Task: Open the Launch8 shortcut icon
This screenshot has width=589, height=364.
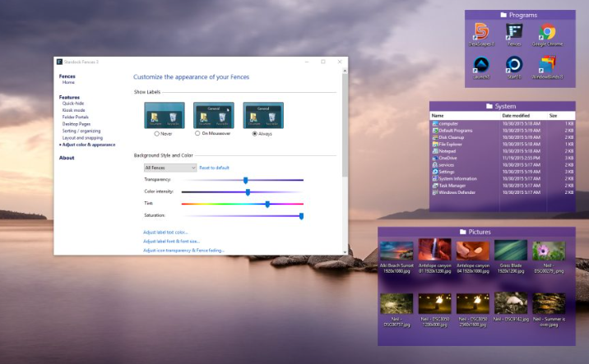Action: (x=481, y=65)
